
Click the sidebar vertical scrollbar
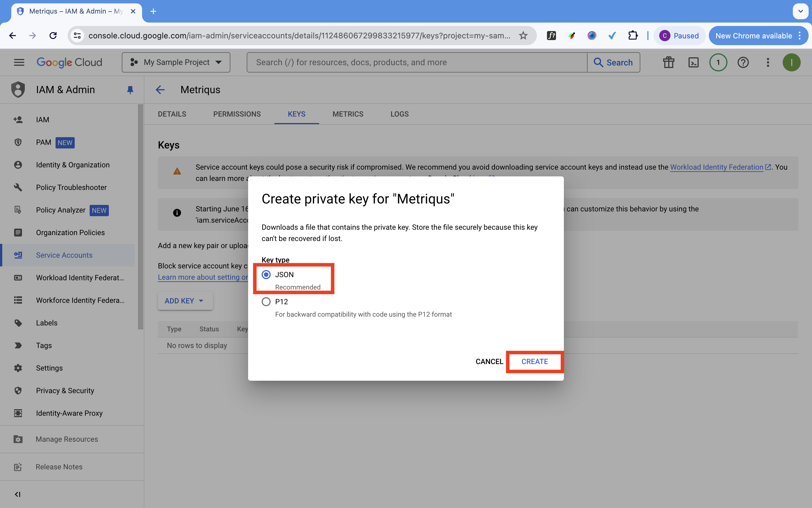(x=140, y=217)
